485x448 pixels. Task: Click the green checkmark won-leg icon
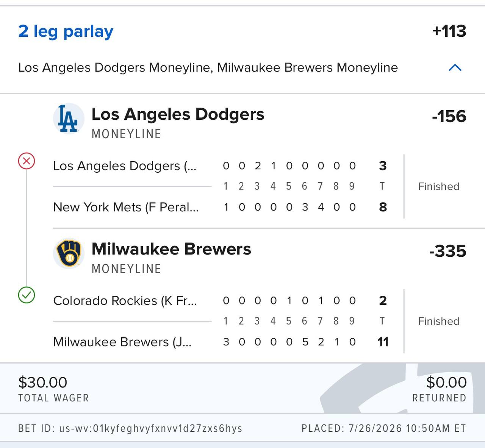tap(27, 295)
